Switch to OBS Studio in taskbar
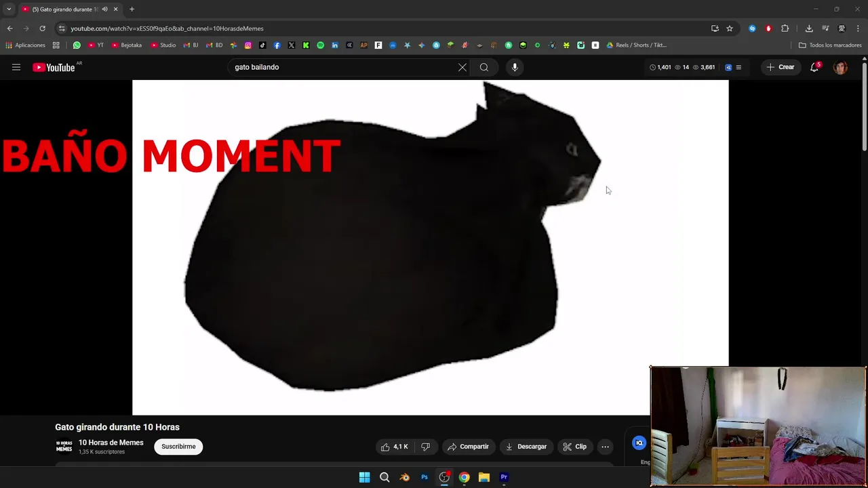 pyautogui.click(x=444, y=477)
